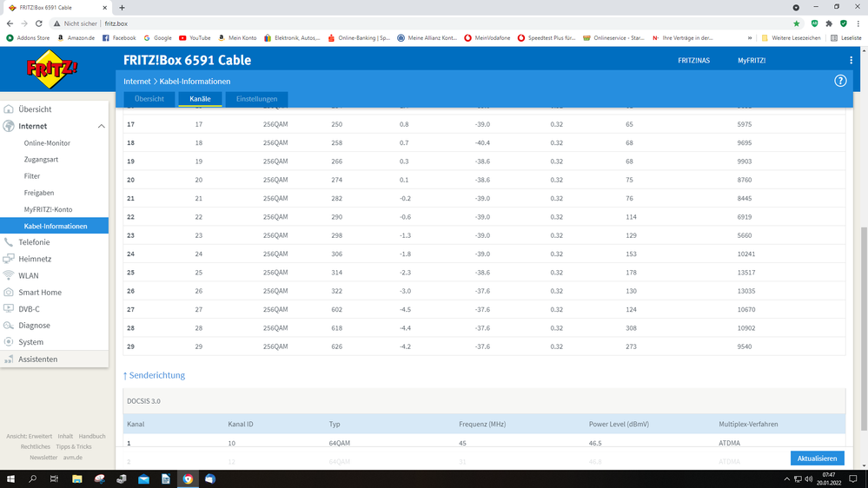Open MyFRITZ! link in header
Image resolution: width=868 pixels, height=488 pixels.
tap(752, 60)
